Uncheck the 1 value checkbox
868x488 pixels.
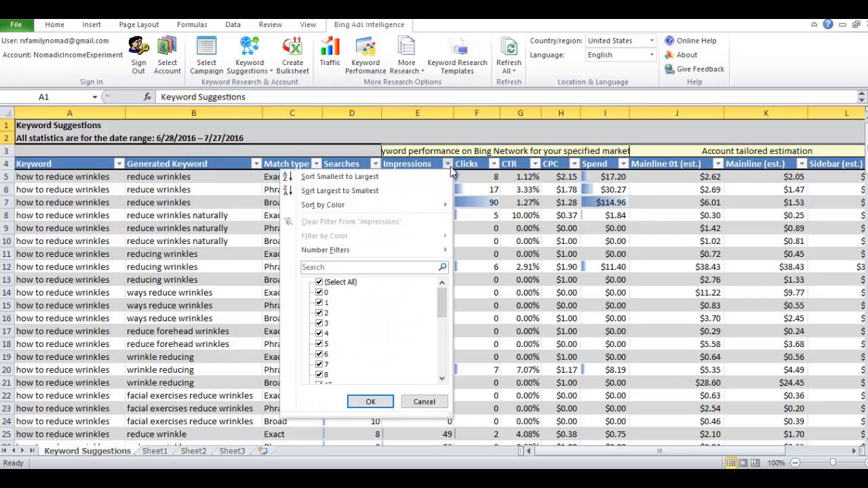(319, 302)
